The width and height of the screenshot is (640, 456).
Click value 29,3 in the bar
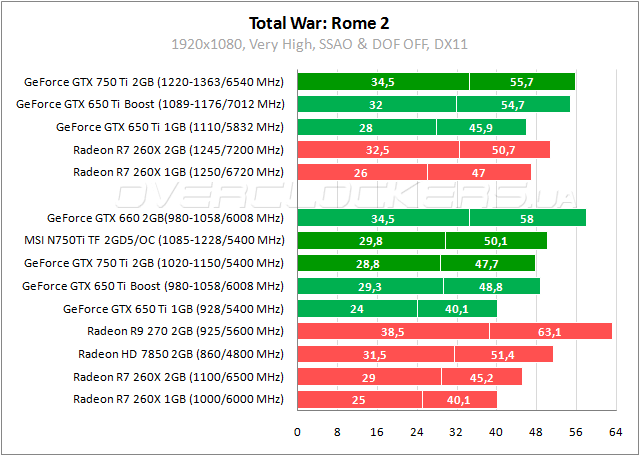tap(369, 287)
